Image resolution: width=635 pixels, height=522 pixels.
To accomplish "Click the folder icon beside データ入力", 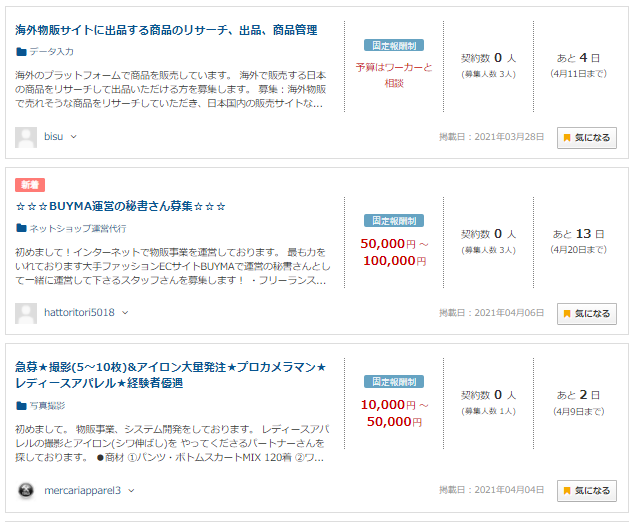I will [21, 52].
